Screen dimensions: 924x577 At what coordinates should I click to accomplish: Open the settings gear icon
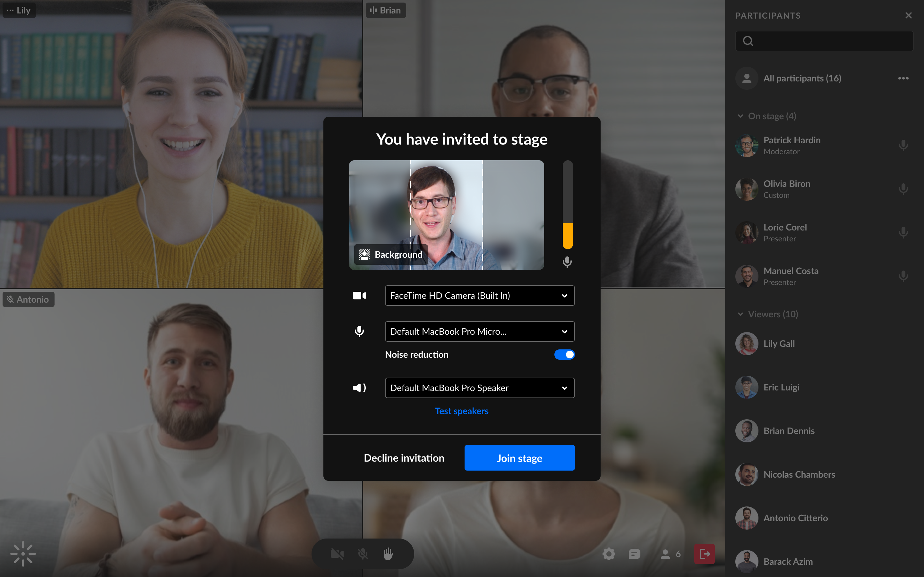click(609, 554)
